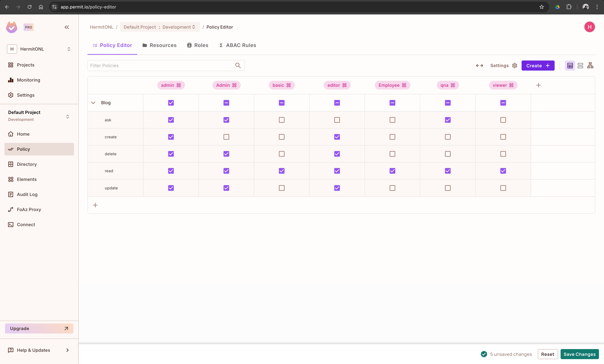Open FoAz Proxy page
604x364 pixels.
39,210
